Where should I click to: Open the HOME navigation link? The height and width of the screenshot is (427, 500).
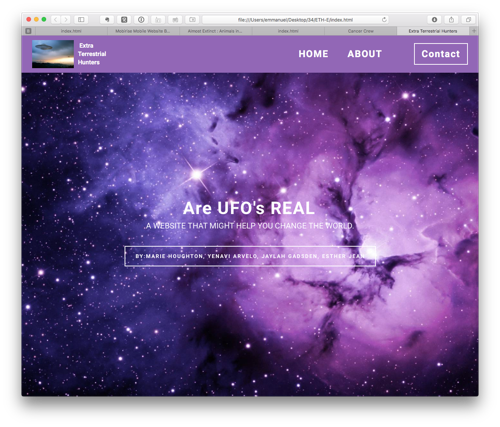point(313,54)
